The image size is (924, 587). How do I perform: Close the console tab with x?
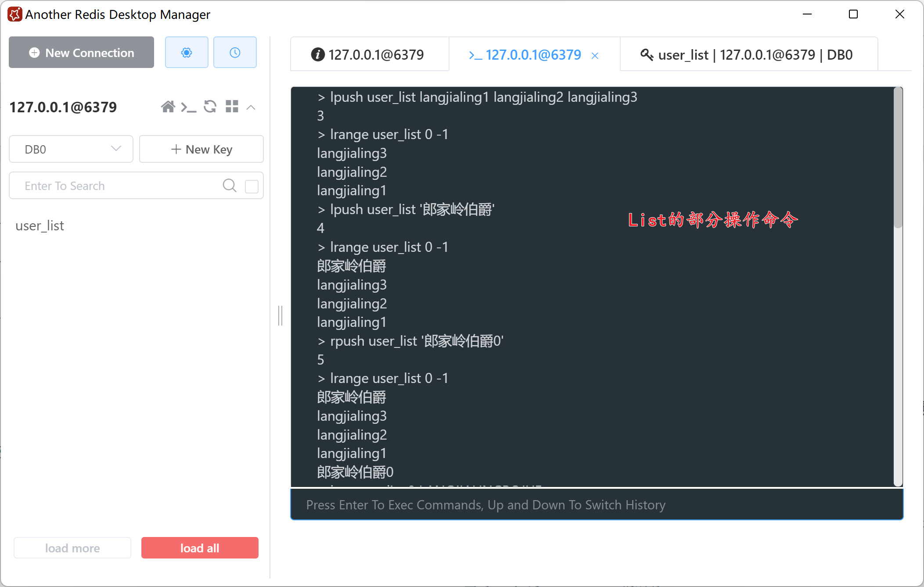tap(595, 56)
